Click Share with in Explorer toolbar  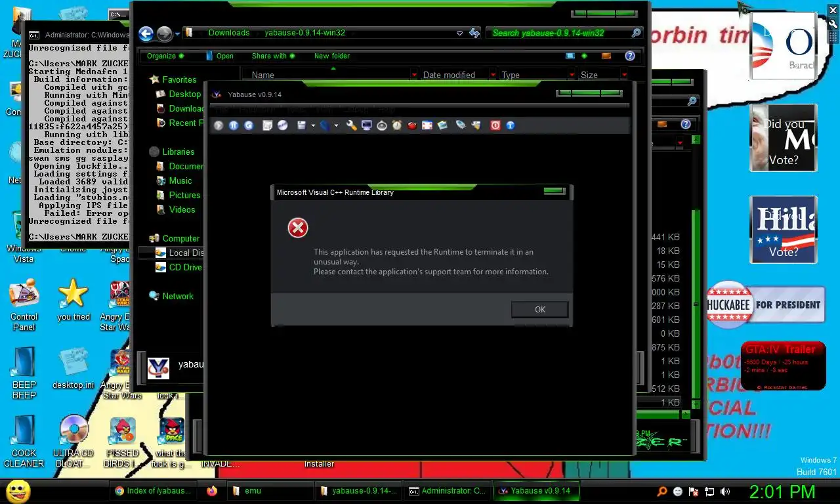pyautogui.click(x=274, y=56)
